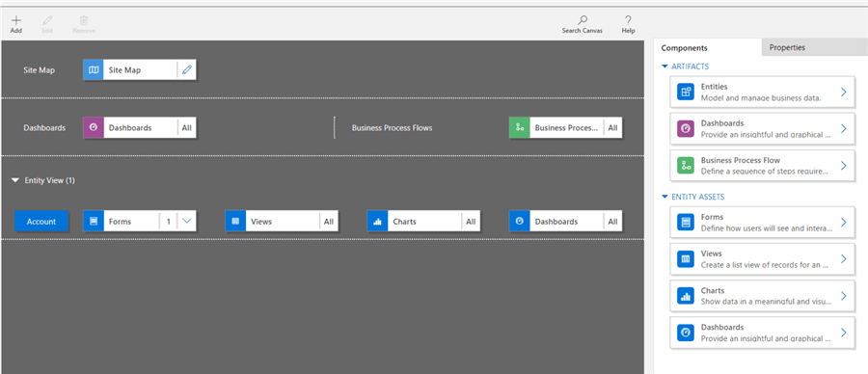Switch to the Components tab
The image size is (868, 374).
(708, 48)
